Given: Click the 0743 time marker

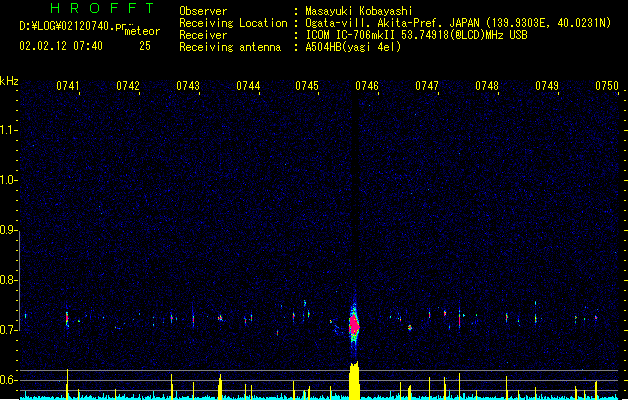Looking at the screenshot, I should tap(188, 86).
